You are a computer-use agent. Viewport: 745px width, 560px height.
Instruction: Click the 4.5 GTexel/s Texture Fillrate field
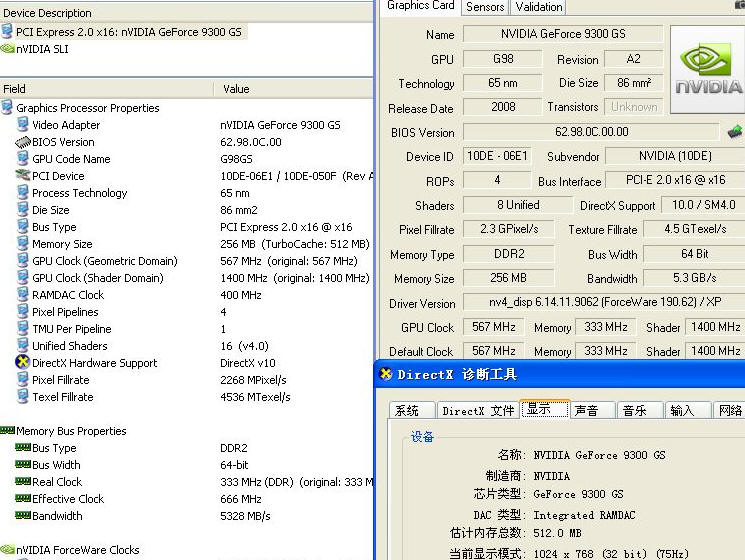pyautogui.click(x=695, y=229)
